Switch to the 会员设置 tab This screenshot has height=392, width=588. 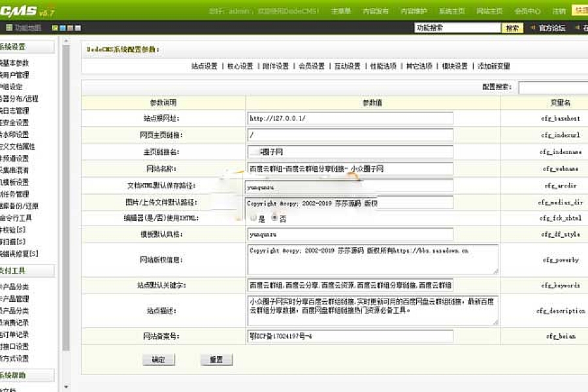(x=312, y=66)
